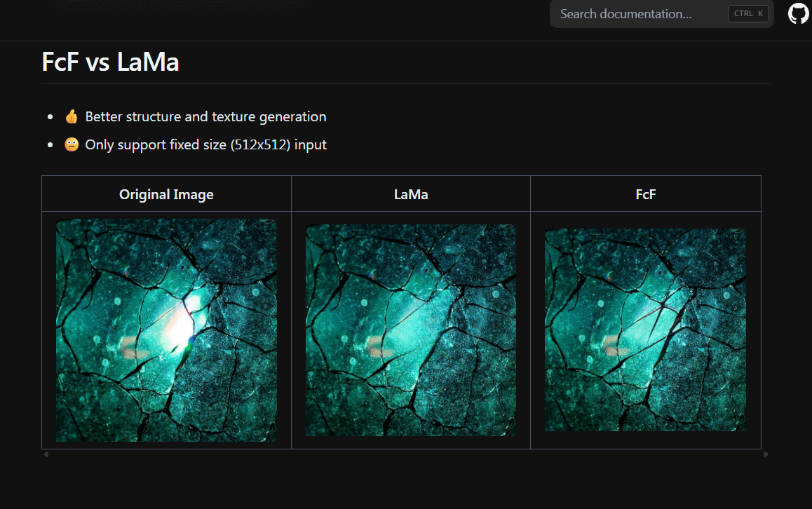Click the thumbs-up emoji bullet
The width and height of the screenshot is (812, 509).
point(72,116)
